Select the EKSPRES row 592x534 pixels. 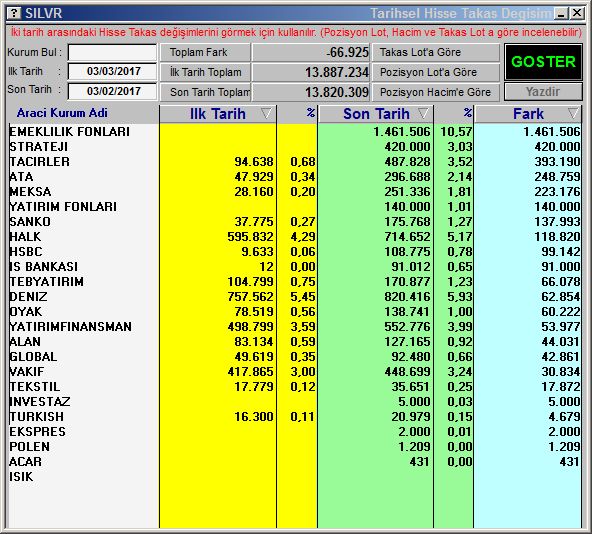pos(294,432)
